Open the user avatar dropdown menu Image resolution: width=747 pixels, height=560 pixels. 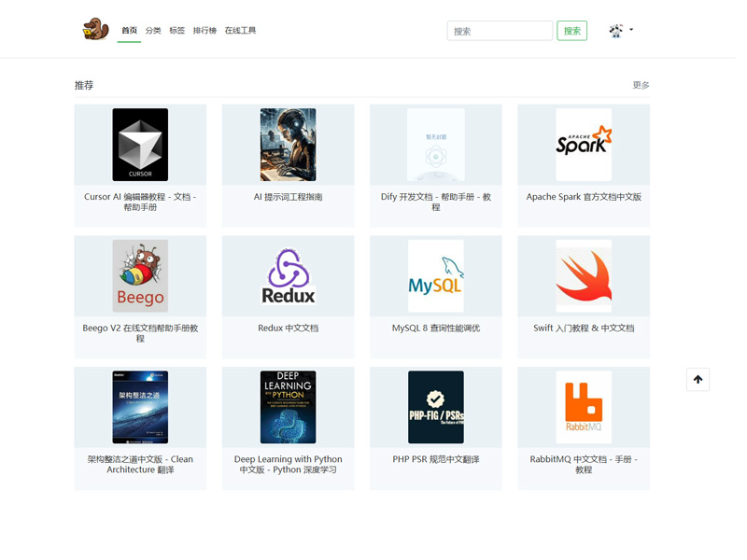click(620, 31)
